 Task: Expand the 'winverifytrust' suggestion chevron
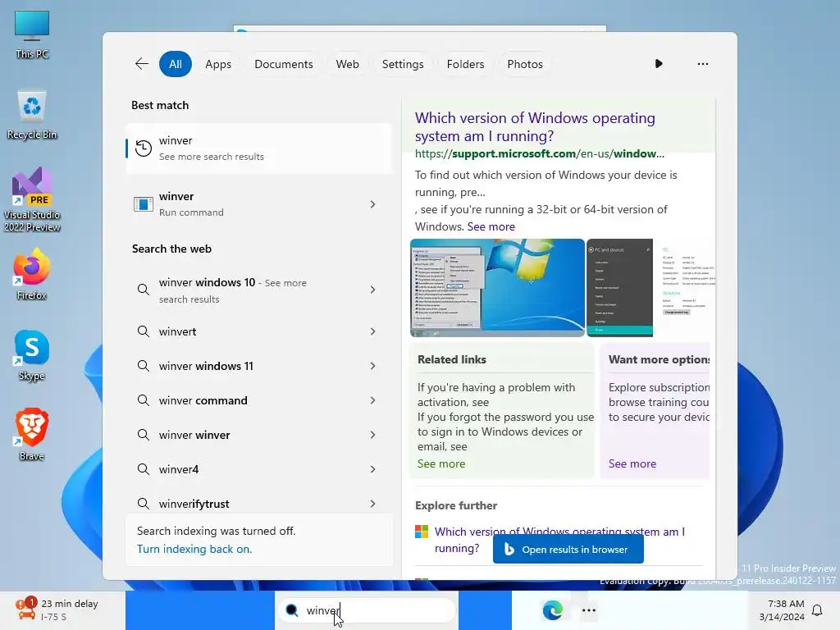[x=373, y=504]
